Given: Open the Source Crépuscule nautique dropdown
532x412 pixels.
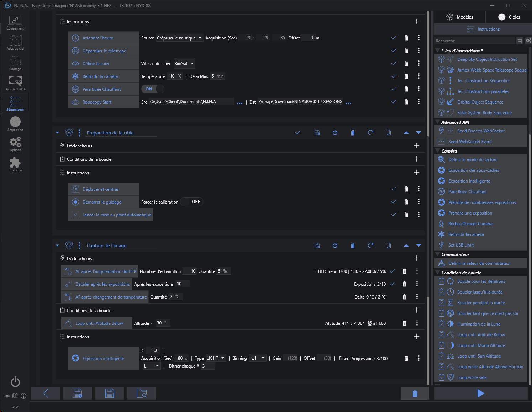Looking at the screenshot, I should tap(180, 38).
